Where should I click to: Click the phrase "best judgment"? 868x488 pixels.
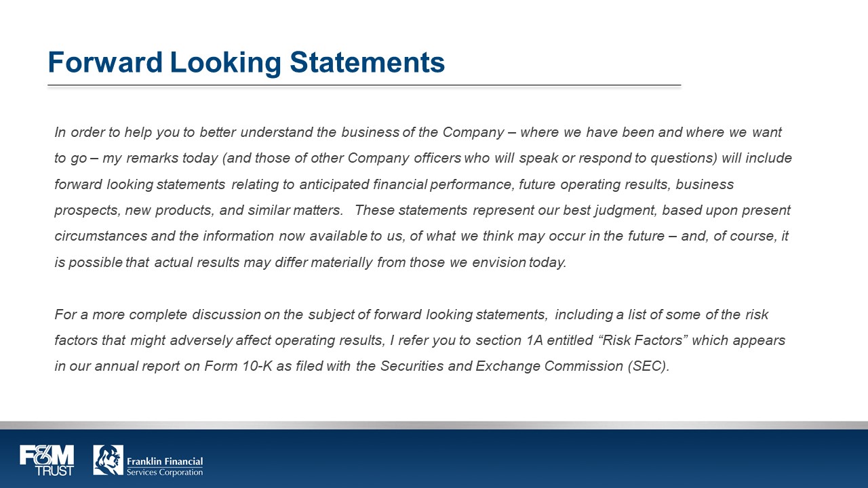(x=612, y=210)
